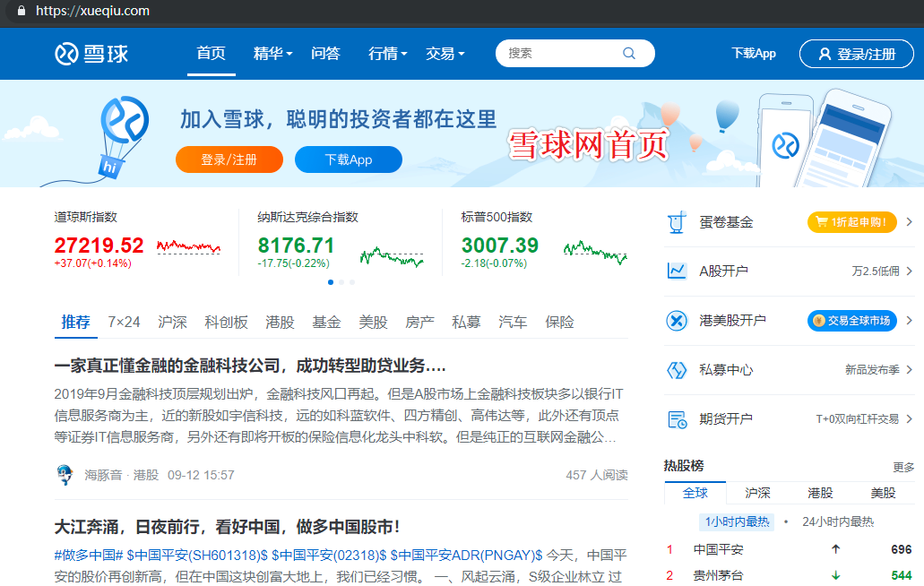Select the 基金 feed tab
This screenshot has height=586, width=924.
(x=326, y=323)
